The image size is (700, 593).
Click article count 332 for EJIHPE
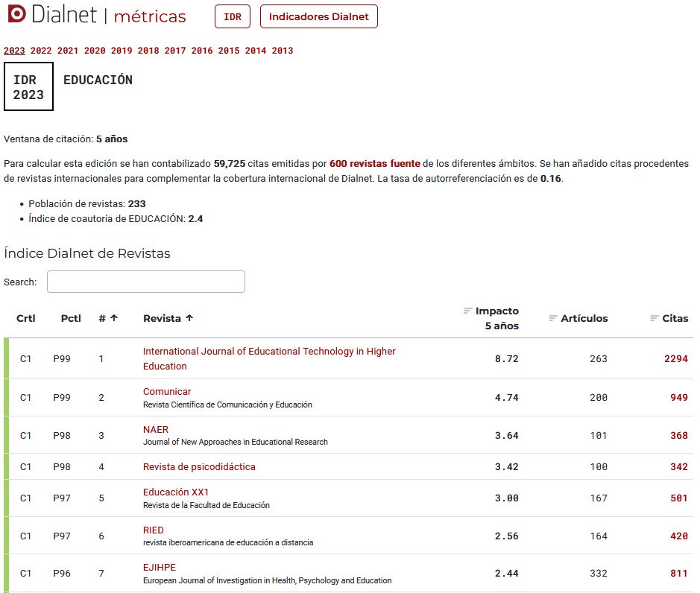599,574
